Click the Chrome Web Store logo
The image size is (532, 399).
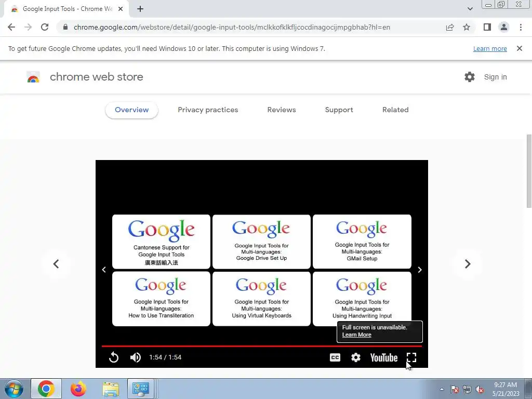[33, 77]
